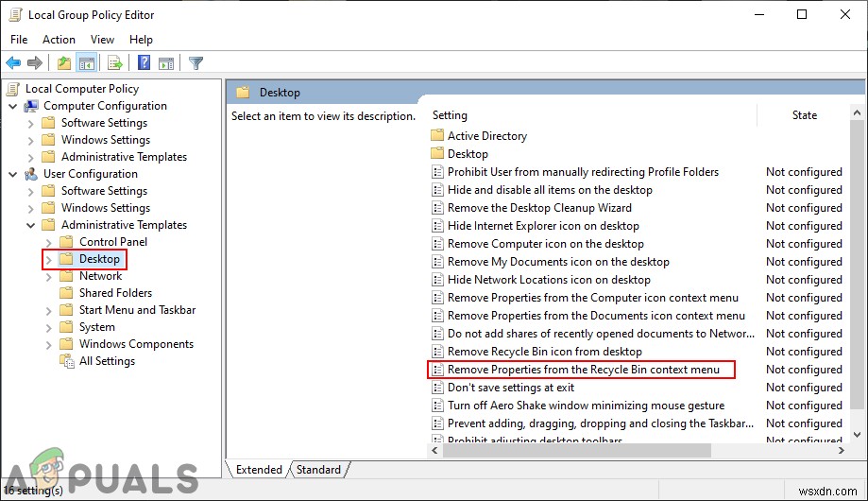Click the Filter funnel toolbar icon
This screenshot has height=501, width=868.
click(x=196, y=62)
